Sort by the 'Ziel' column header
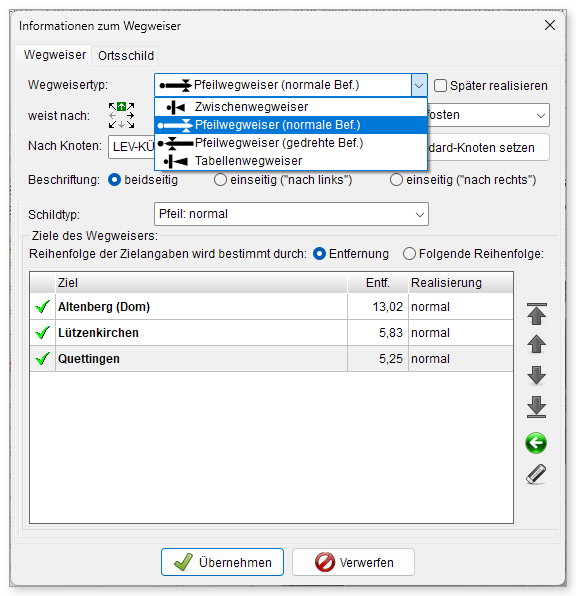This screenshot has width=576, height=596. (x=201, y=283)
